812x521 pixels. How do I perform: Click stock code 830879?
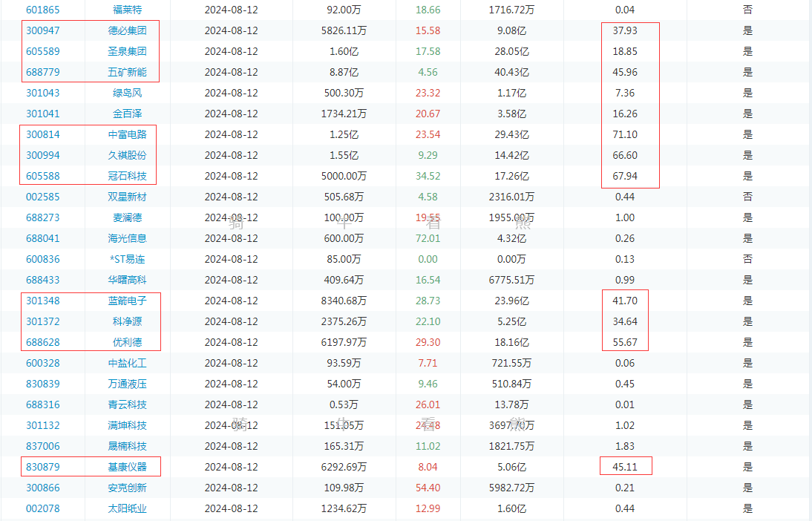pos(43,467)
